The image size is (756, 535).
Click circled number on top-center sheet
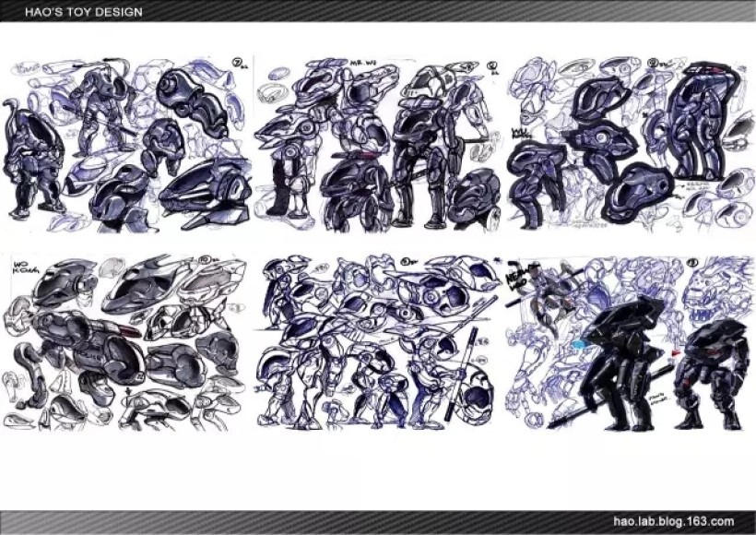tap(491, 65)
